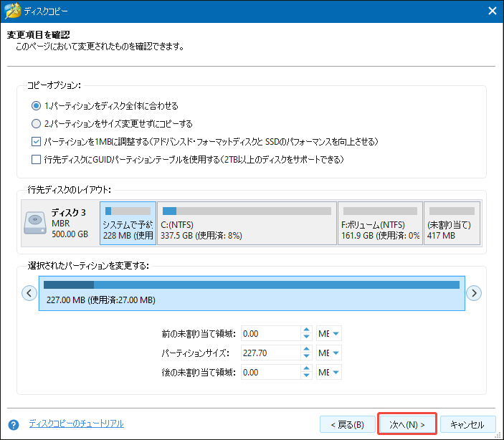The height and width of the screenshot is (440, 504).
Task: Click the キャンセル cancel button
Action: (x=467, y=424)
